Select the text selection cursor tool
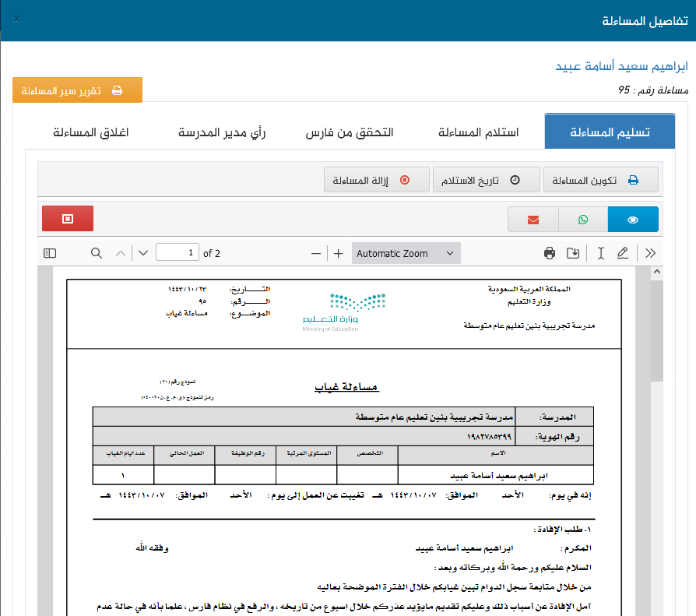 pyautogui.click(x=600, y=253)
